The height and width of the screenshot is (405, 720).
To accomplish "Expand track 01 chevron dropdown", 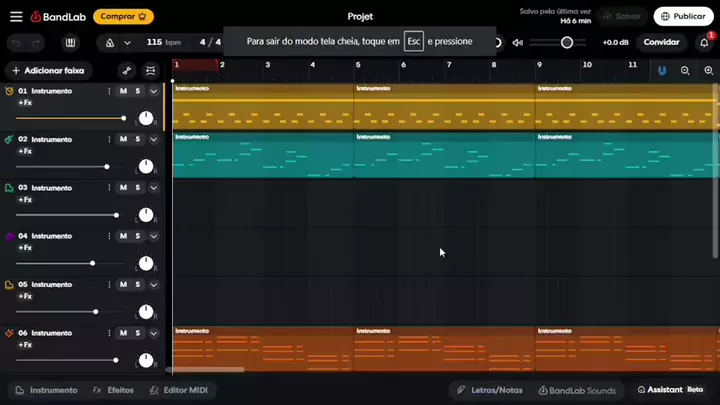I will click(x=153, y=91).
